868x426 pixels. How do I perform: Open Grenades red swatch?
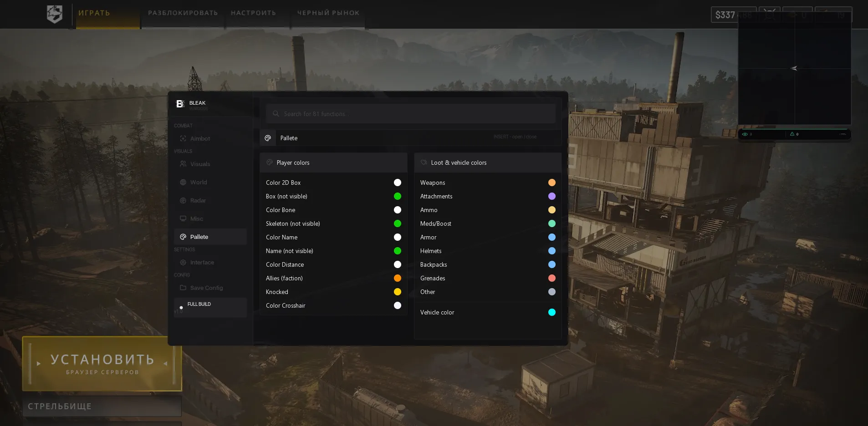click(552, 278)
